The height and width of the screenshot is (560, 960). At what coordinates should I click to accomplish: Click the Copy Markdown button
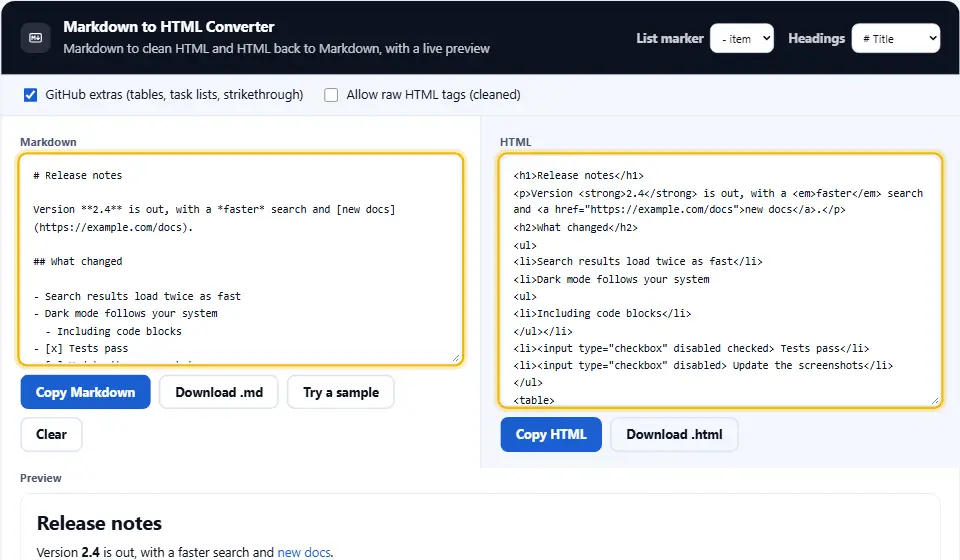[85, 392]
